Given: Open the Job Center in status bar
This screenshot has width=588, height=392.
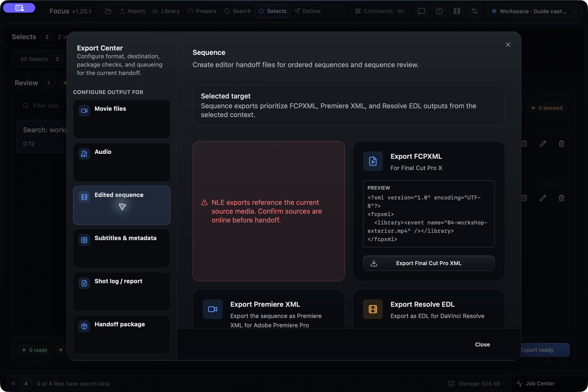Looking at the screenshot, I should (536, 383).
